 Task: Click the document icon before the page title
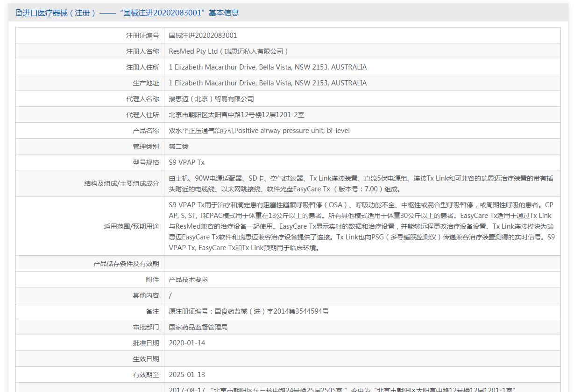pos(19,13)
